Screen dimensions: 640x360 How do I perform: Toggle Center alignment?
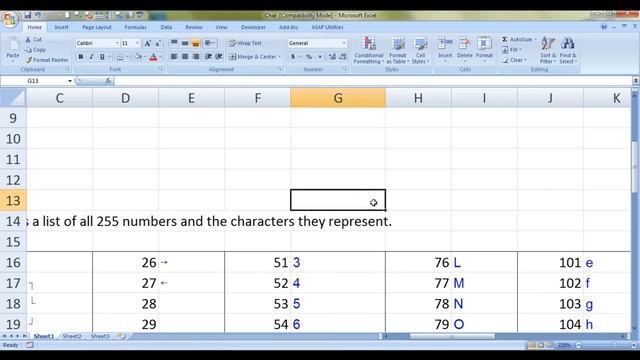point(185,57)
